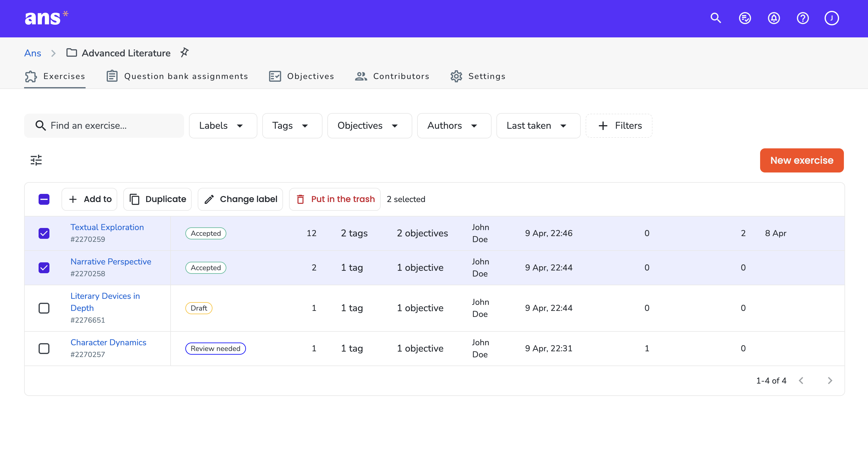Open the reviews checklist icon in header
The width and height of the screenshot is (868, 468).
pyautogui.click(x=745, y=18)
